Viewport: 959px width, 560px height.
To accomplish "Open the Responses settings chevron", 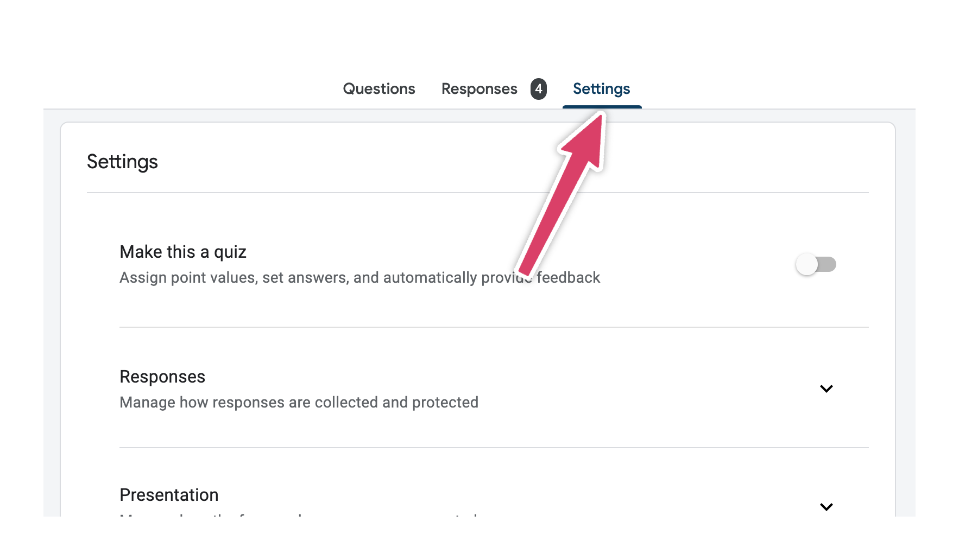I will 826,389.
